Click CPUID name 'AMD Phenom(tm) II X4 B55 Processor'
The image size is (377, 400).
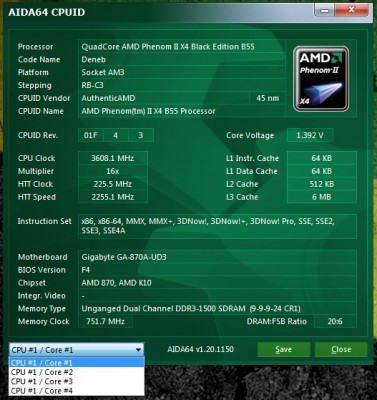click(x=148, y=111)
